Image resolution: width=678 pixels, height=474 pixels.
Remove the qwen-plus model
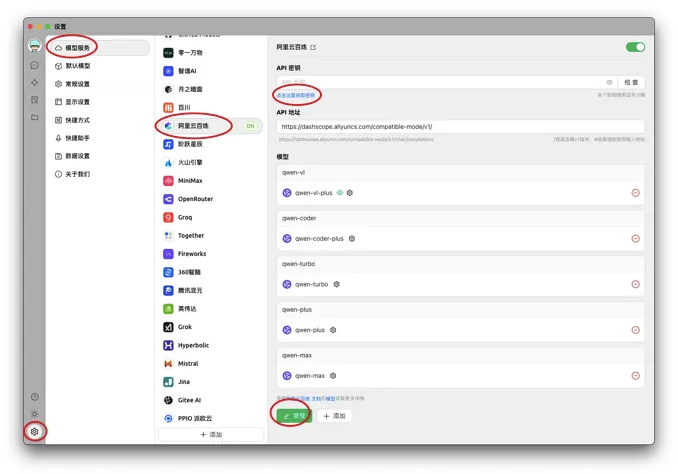[x=635, y=330]
